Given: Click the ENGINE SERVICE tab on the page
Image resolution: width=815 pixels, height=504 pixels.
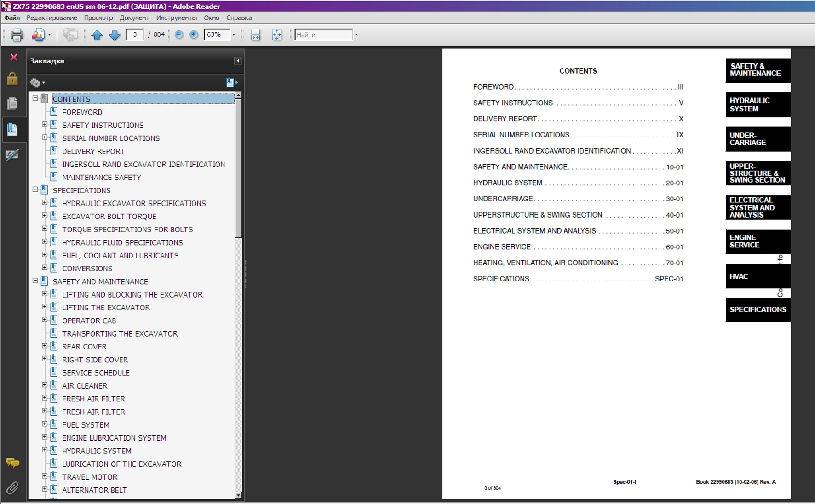Looking at the screenshot, I should pyautogui.click(x=758, y=241).
